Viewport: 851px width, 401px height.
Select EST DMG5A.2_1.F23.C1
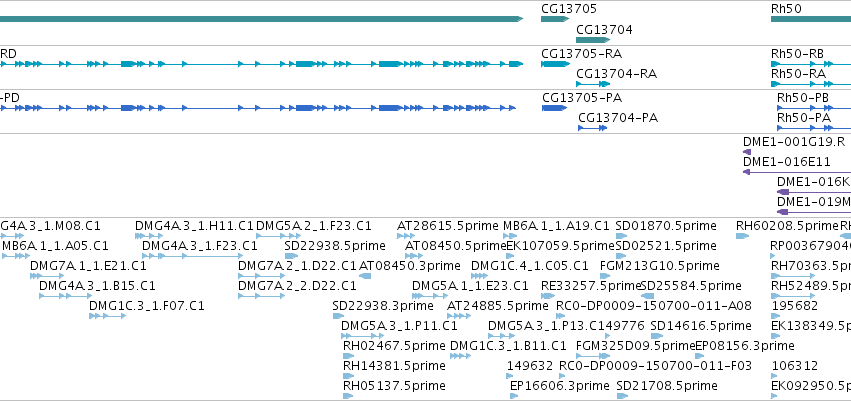point(278,236)
